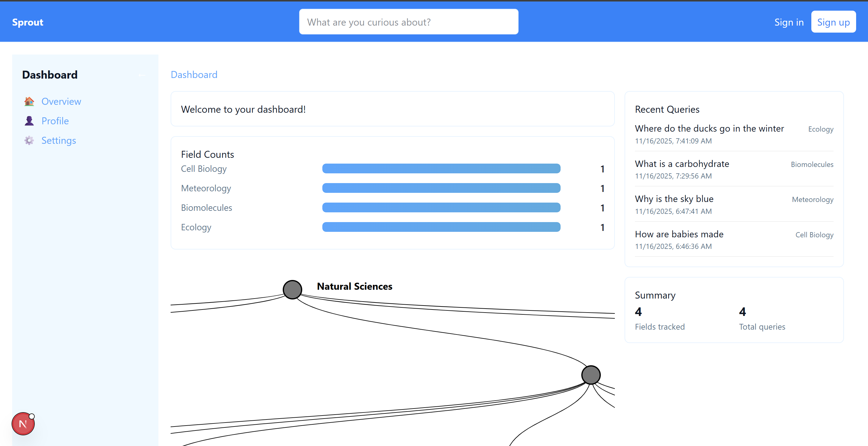Viewport: 868px width, 446px height.
Task: Open the Profile sidebar link
Action: [x=55, y=121]
